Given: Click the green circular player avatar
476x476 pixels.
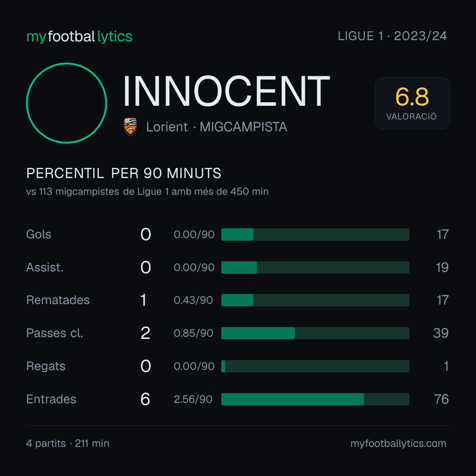Looking at the screenshot, I should click(x=67, y=103).
